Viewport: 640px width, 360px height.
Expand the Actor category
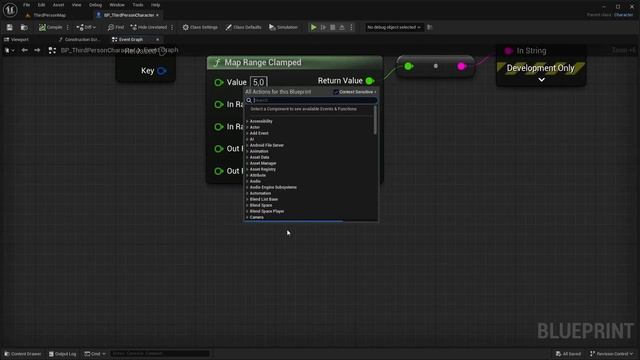[247, 127]
